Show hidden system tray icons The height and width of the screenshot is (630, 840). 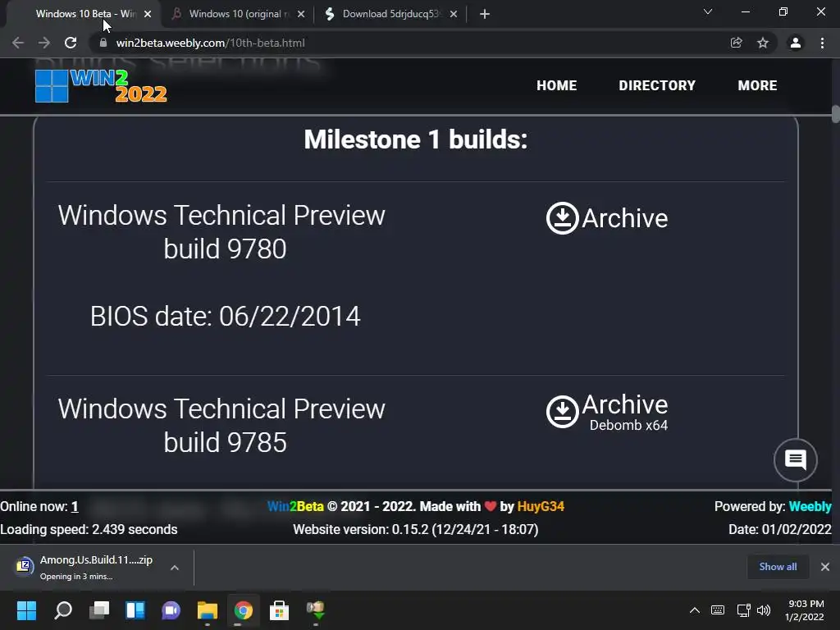tap(694, 610)
